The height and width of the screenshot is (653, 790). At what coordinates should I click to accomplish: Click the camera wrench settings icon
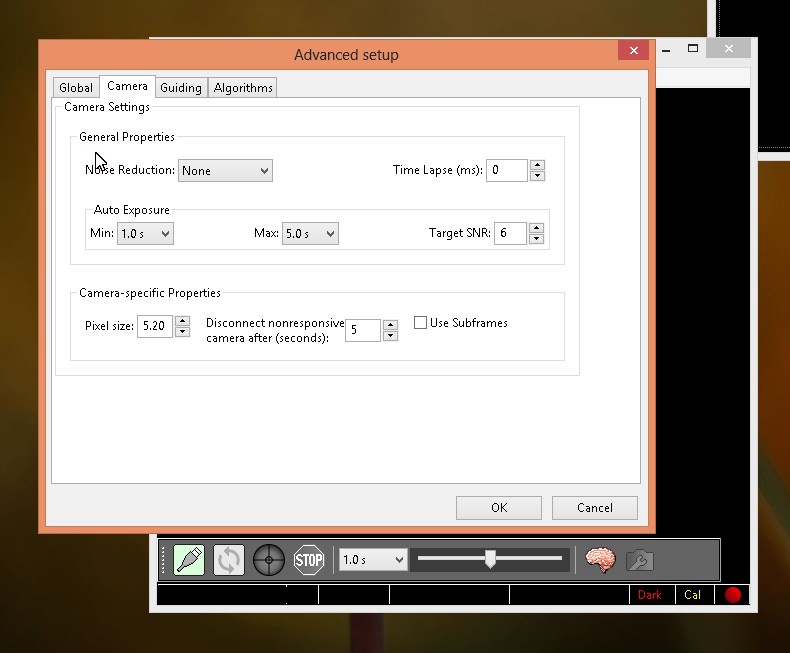click(640, 560)
